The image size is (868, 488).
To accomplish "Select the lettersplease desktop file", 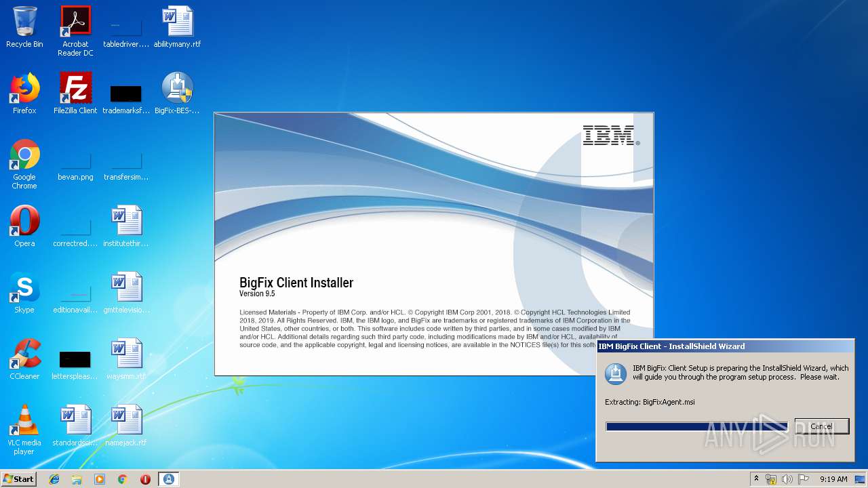I will tap(75, 365).
